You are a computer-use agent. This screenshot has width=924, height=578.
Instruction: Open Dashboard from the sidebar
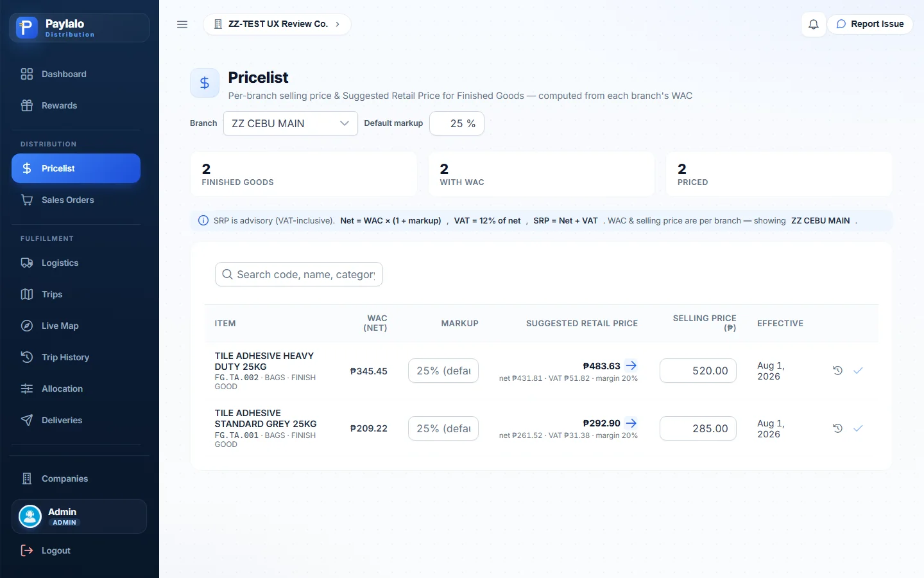coord(76,74)
